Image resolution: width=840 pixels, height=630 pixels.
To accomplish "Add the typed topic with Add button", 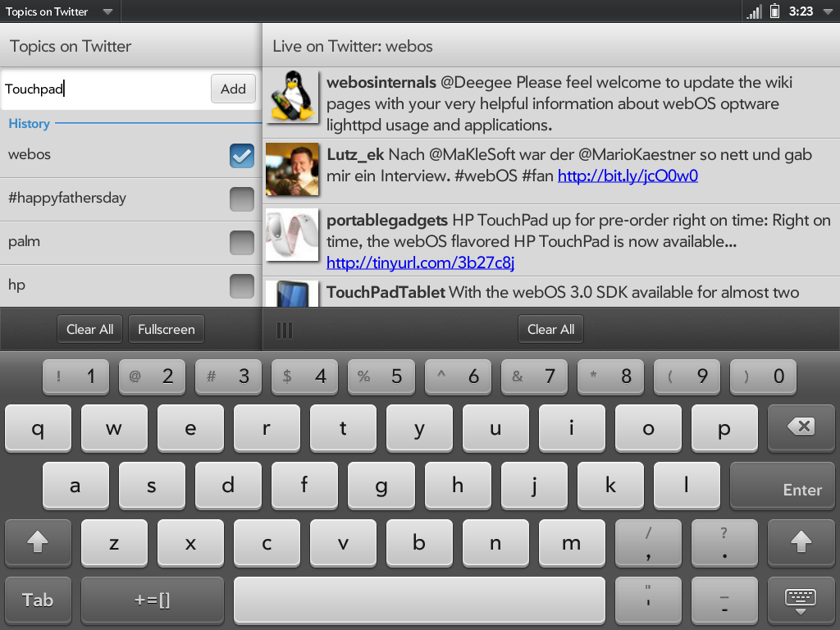I will (x=233, y=89).
